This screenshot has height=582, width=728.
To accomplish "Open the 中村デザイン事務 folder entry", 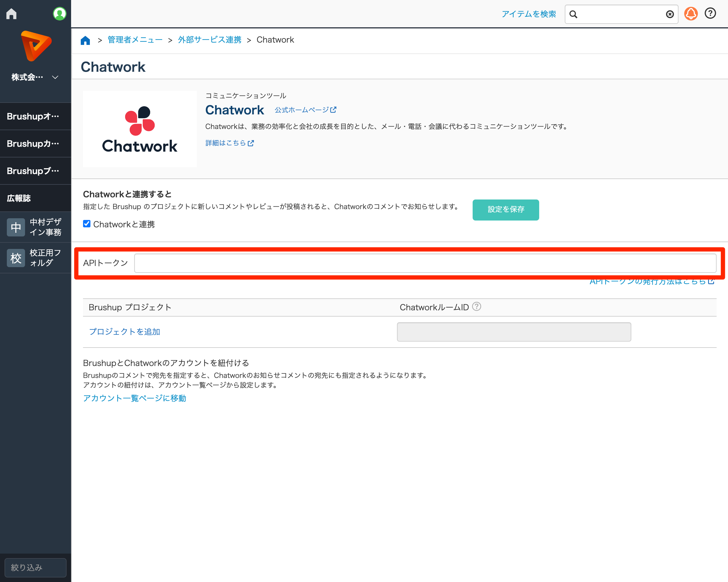I will (36, 227).
